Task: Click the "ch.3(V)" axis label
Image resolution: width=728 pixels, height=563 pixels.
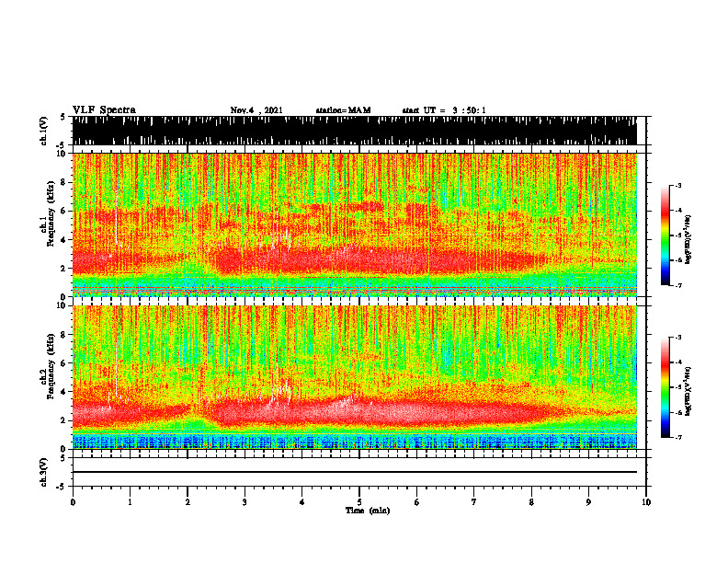Action: pos(44,472)
